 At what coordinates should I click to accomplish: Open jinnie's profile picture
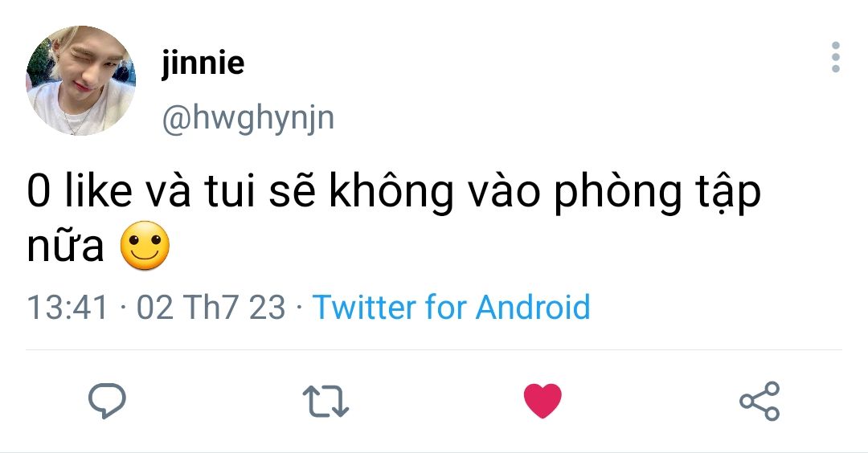(x=81, y=81)
